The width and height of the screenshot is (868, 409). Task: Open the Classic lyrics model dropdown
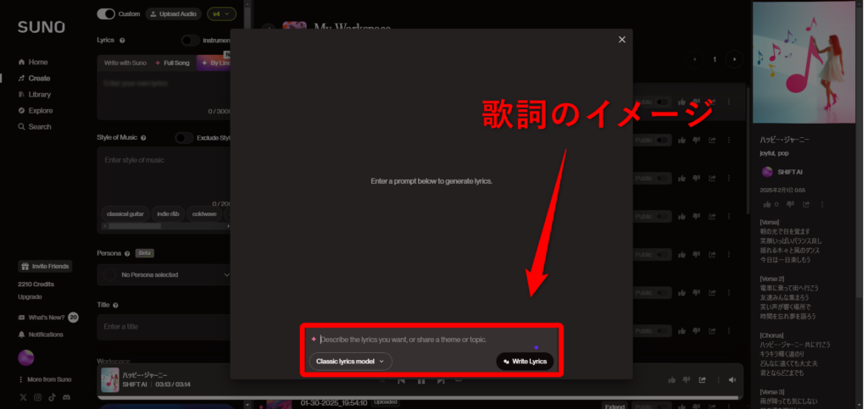[350, 362]
